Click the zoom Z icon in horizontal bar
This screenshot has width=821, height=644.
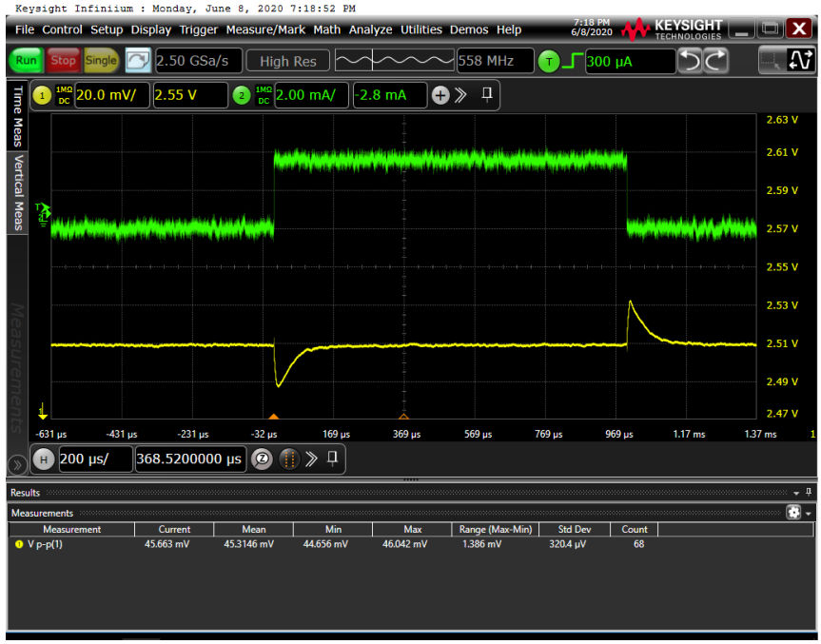coord(261,459)
